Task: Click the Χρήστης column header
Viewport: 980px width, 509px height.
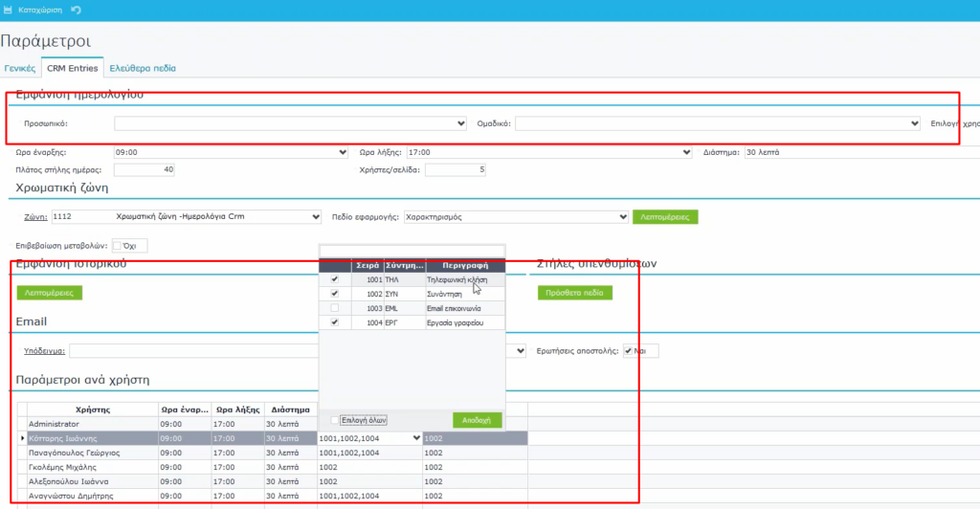Action: 93,409
